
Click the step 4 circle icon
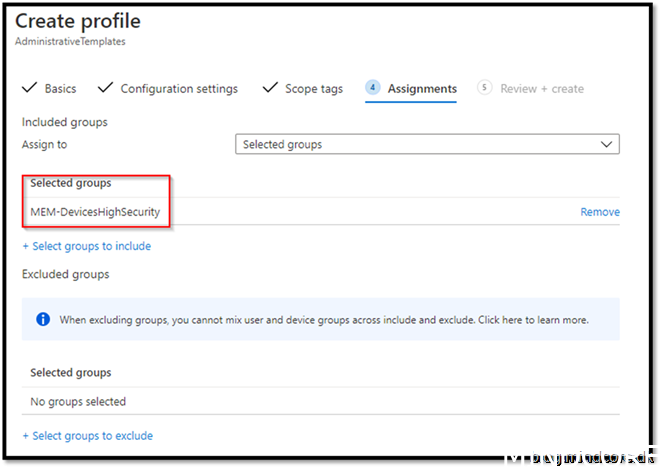pos(372,88)
